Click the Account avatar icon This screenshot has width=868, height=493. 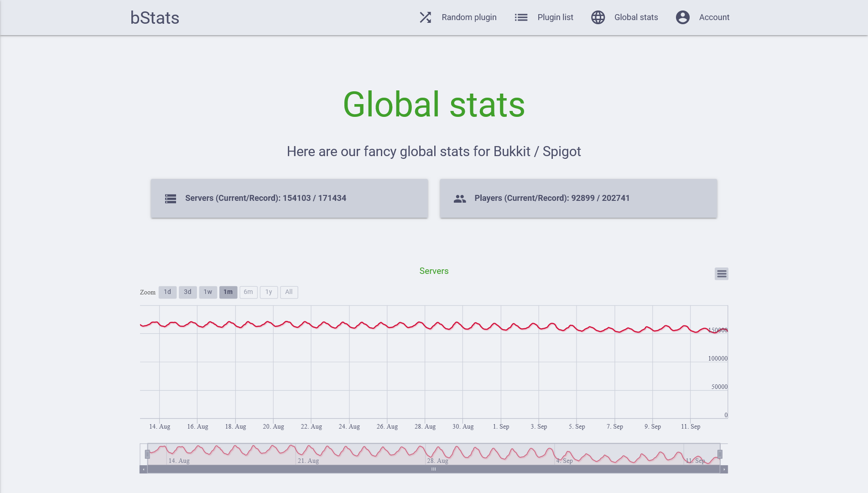[683, 17]
